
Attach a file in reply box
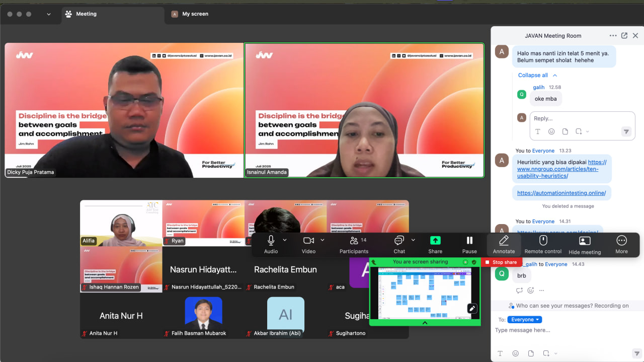(565, 131)
